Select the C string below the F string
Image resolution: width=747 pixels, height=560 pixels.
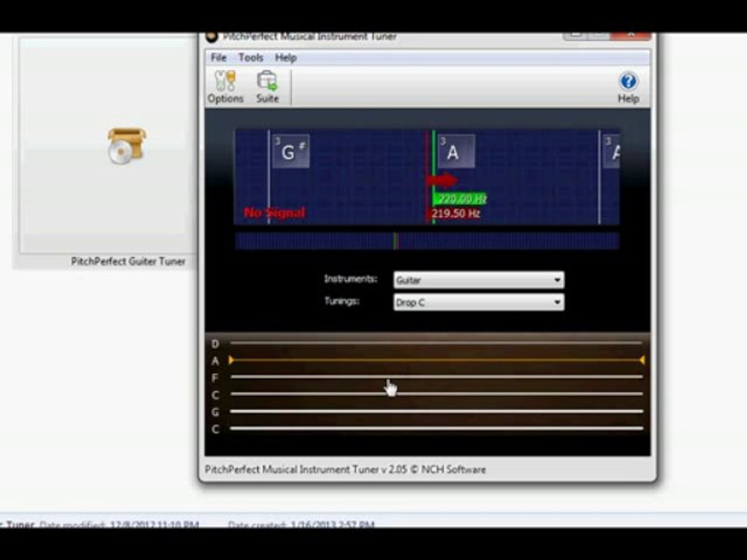(x=436, y=394)
